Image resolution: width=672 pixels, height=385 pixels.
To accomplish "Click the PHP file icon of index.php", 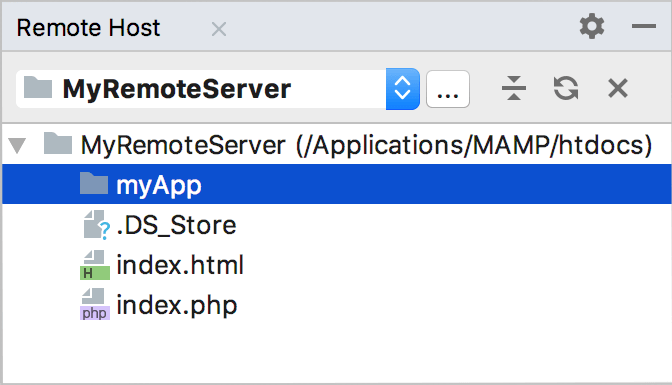I will pyautogui.click(x=95, y=304).
